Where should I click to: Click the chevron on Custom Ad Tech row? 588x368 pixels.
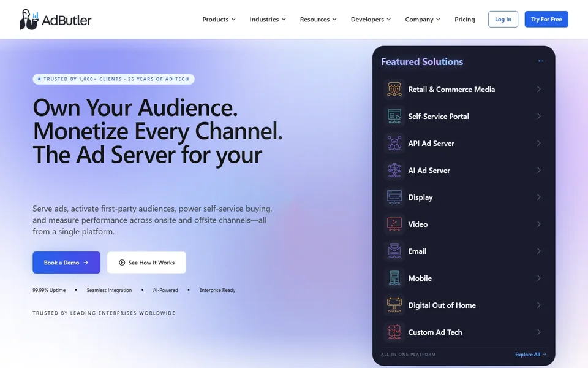click(x=539, y=332)
